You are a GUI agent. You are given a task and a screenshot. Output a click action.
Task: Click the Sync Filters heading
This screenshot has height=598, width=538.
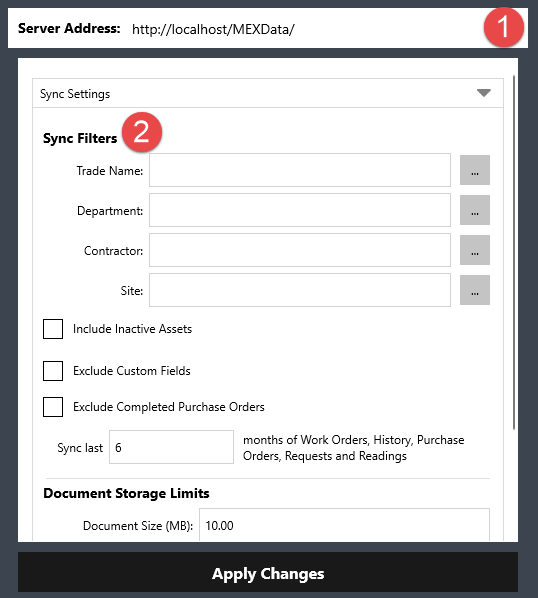point(80,138)
